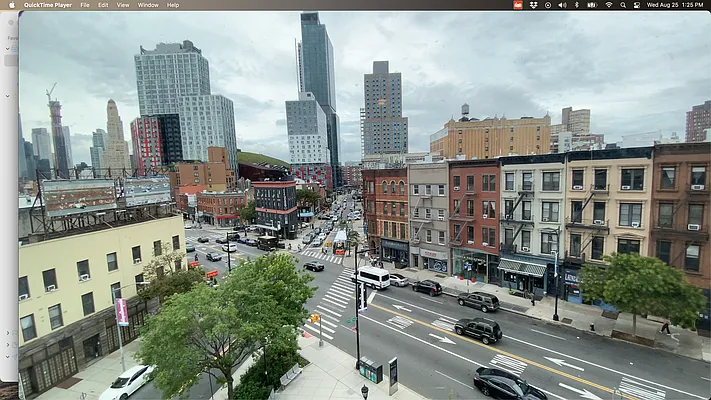Open the Apple menu
711x400 pixels.
point(12,5)
